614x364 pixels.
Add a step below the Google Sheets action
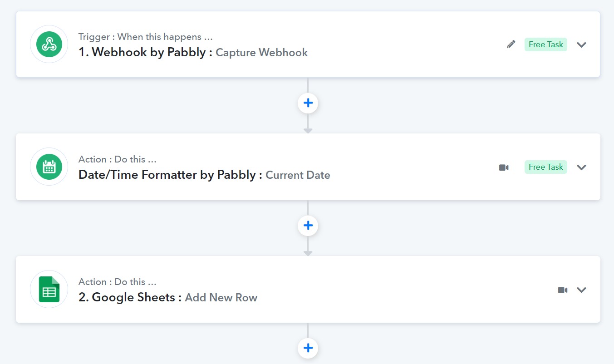click(x=308, y=348)
